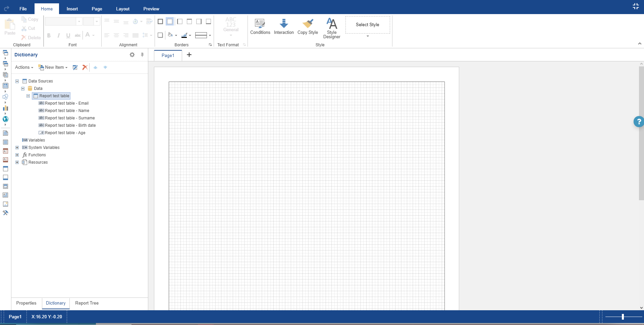Move dictionary item down
This screenshot has width=644, height=325.
coord(105,67)
